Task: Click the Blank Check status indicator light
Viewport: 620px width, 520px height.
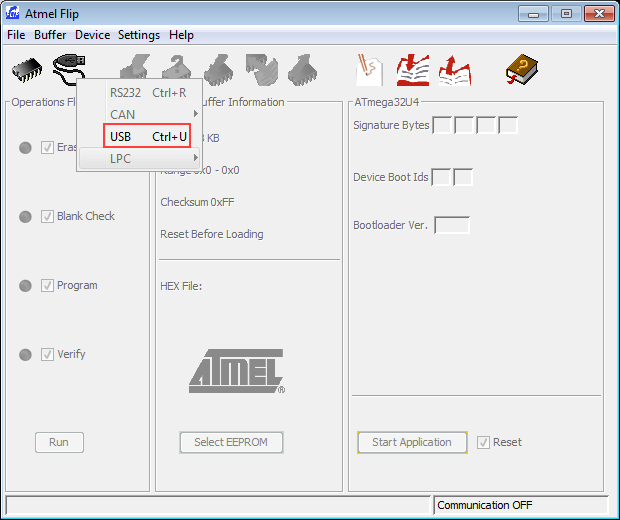Action: coord(25,217)
